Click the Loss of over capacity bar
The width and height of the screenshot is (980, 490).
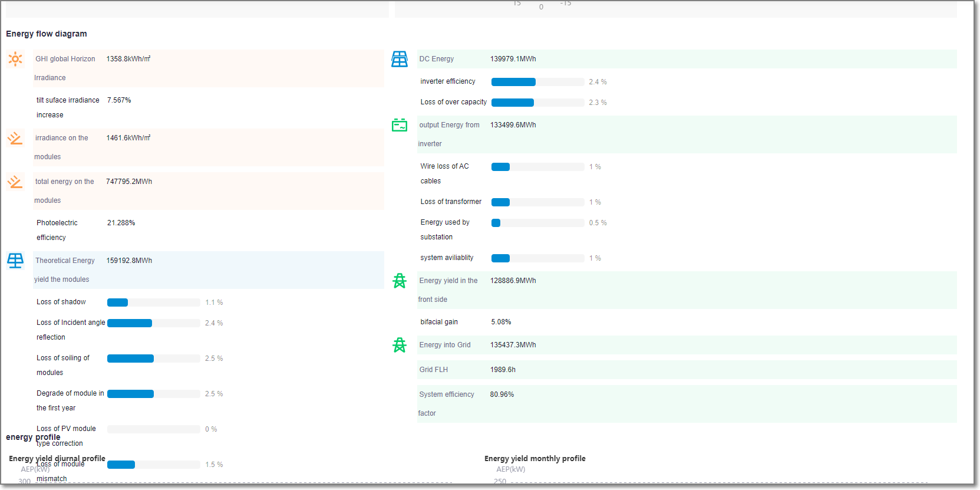pos(538,103)
